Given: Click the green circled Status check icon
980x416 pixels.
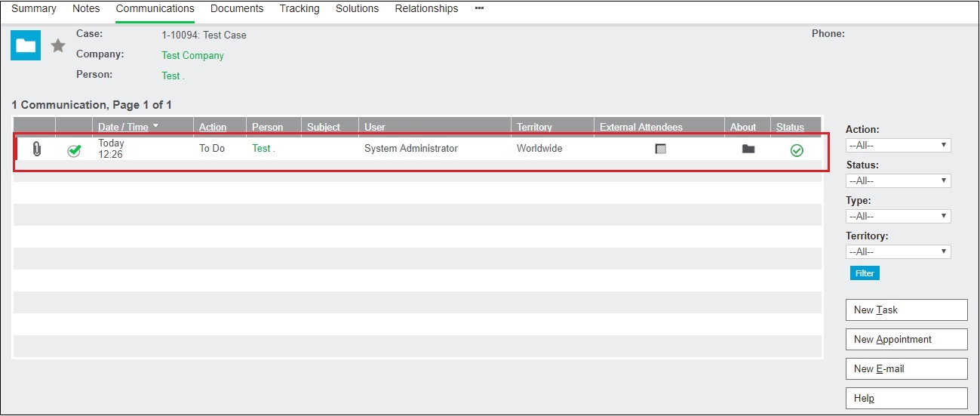Looking at the screenshot, I should click(x=797, y=150).
